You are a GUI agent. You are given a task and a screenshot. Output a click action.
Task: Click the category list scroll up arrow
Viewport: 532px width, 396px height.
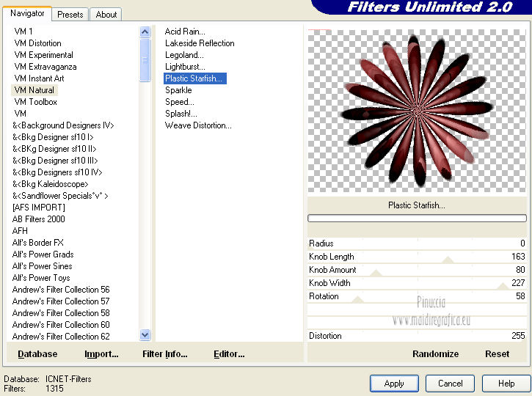[x=145, y=32]
